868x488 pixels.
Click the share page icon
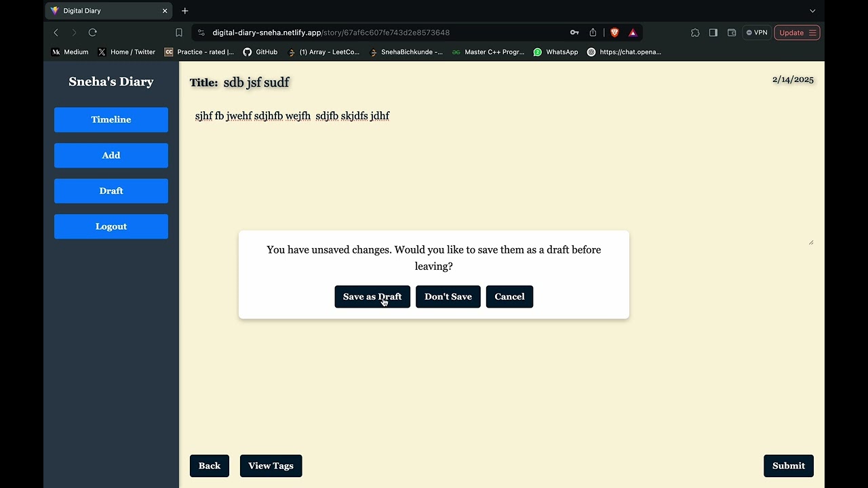tap(593, 33)
